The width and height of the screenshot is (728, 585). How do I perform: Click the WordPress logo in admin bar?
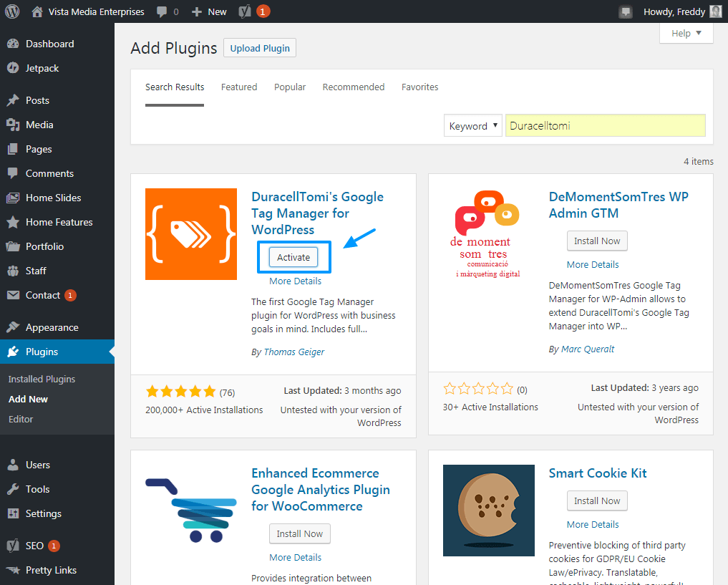point(12,11)
